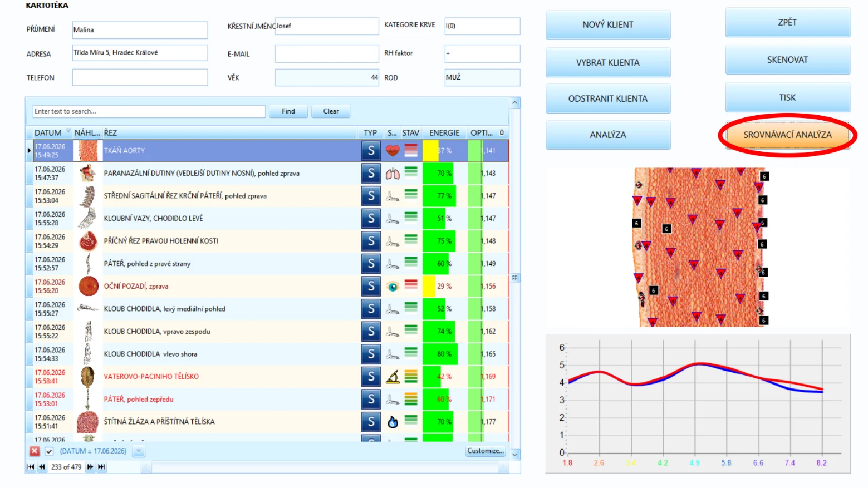
Task: Click the S type icon for KLOUBNÍ VAZY, CHODIDLO LEVÉ
Action: pos(371,218)
